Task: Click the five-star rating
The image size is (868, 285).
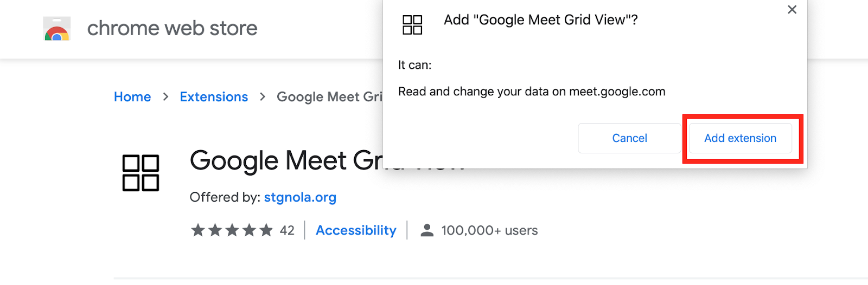Action: coord(232,230)
